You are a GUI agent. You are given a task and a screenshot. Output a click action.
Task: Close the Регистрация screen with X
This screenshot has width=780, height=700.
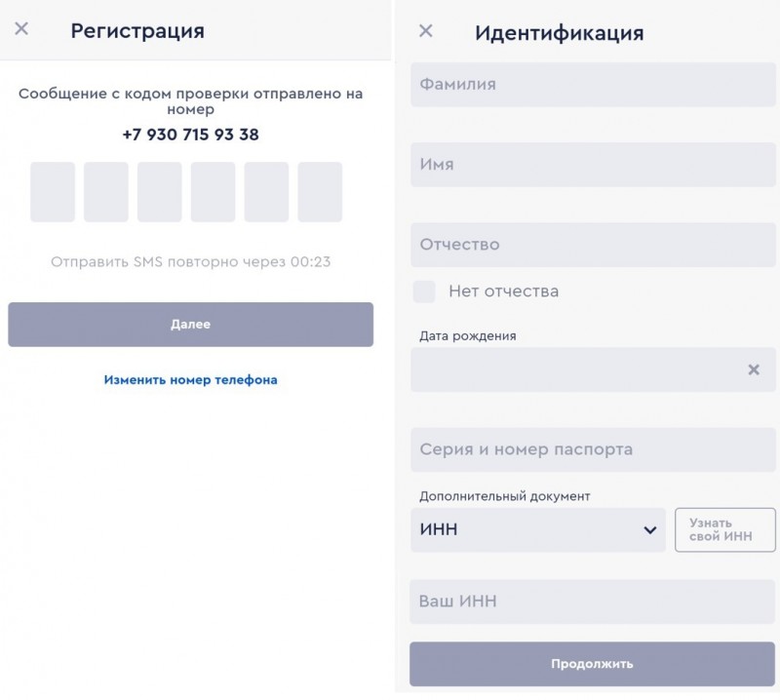[21, 28]
